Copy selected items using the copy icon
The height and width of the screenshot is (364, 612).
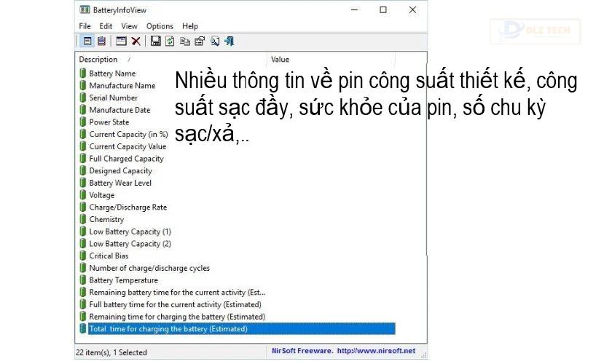tap(184, 41)
